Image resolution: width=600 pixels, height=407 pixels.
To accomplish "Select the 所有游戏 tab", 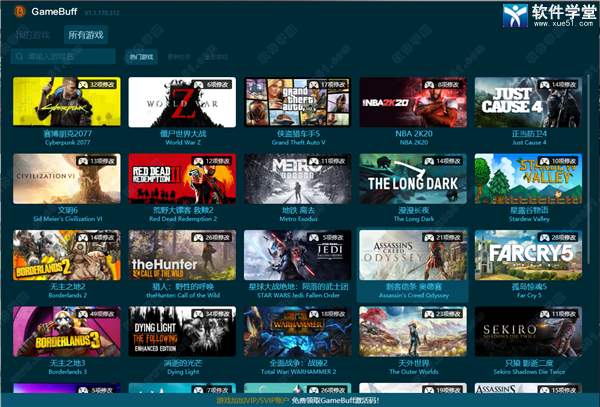I will tap(85, 36).
